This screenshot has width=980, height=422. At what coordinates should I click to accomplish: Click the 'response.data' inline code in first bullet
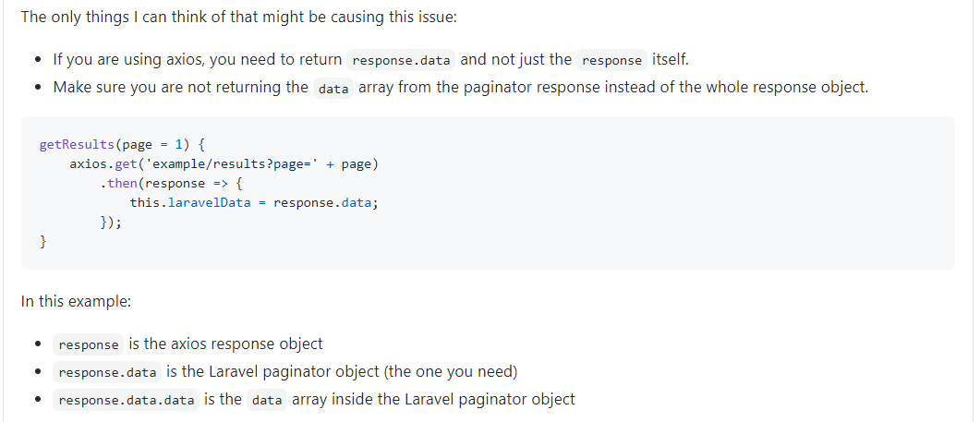pyautogui.click(x=401, y=60)
